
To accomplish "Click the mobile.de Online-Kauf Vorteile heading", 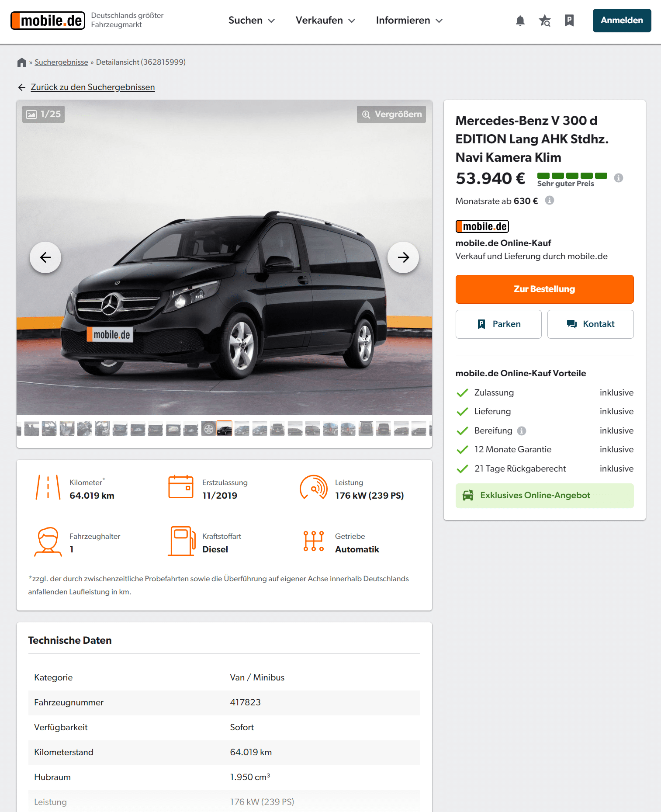I will tap(521, 373).
